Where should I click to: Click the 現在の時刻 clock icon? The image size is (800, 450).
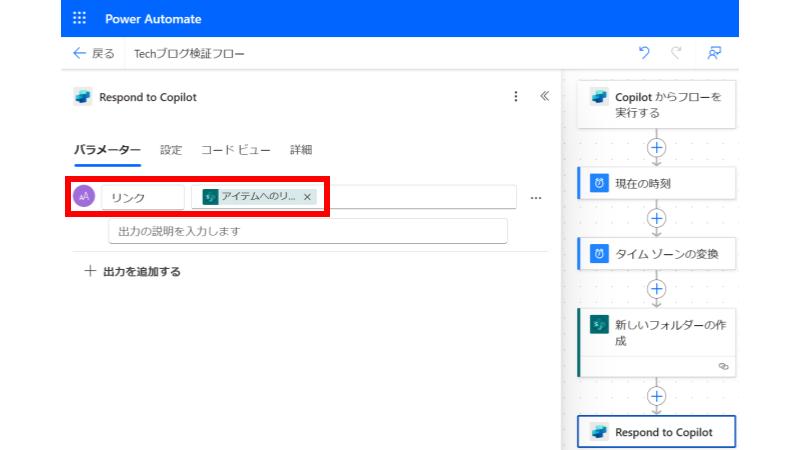(599, 183)
